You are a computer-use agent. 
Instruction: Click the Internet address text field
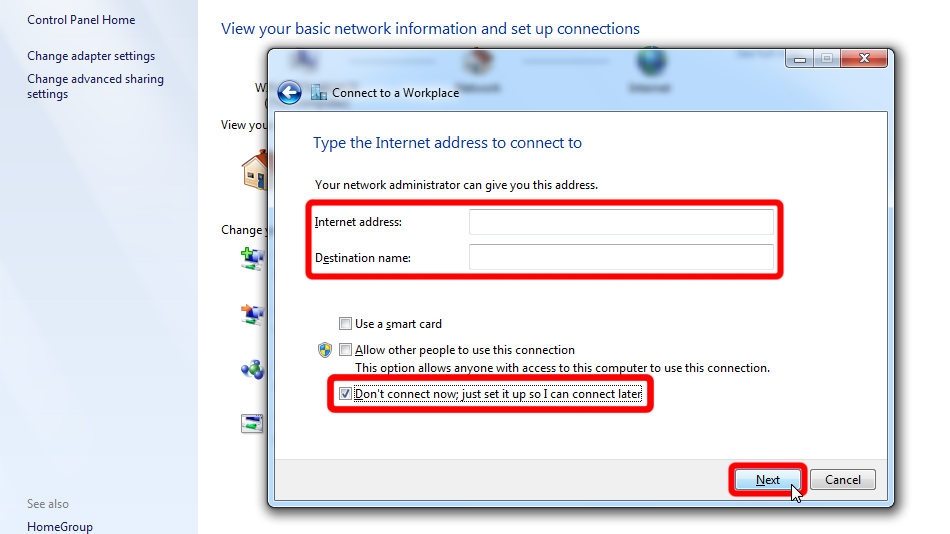[x=621, y=221]
